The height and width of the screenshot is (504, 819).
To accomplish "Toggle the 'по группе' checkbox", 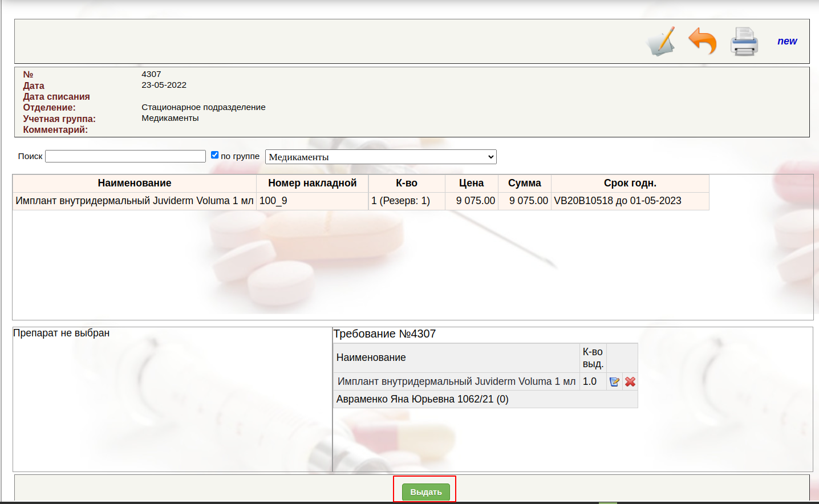I will [x=215, y=155].
